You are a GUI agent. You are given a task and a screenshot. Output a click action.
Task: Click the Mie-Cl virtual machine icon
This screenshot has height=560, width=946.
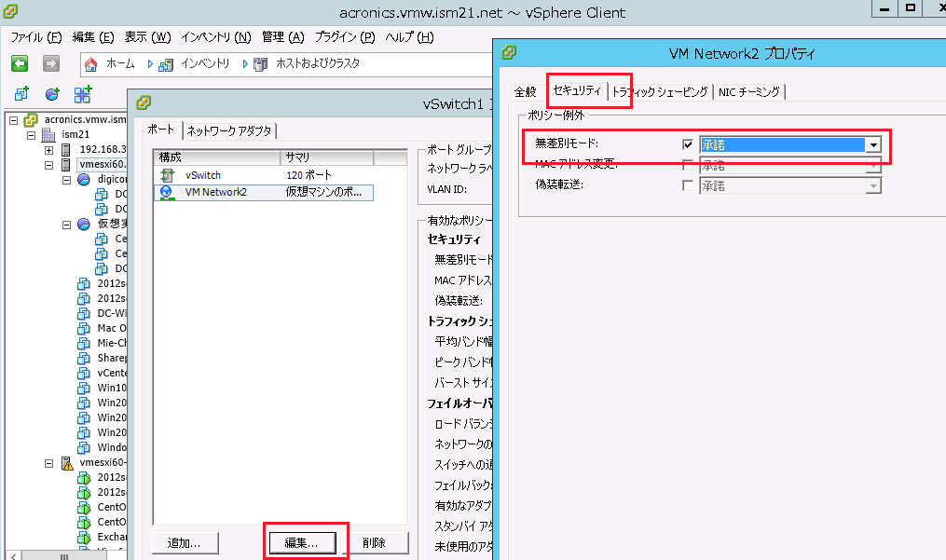[84, 344]
